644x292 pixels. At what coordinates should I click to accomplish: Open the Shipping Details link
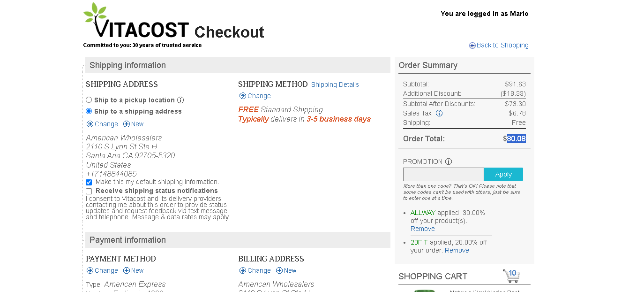click(335, 85)
